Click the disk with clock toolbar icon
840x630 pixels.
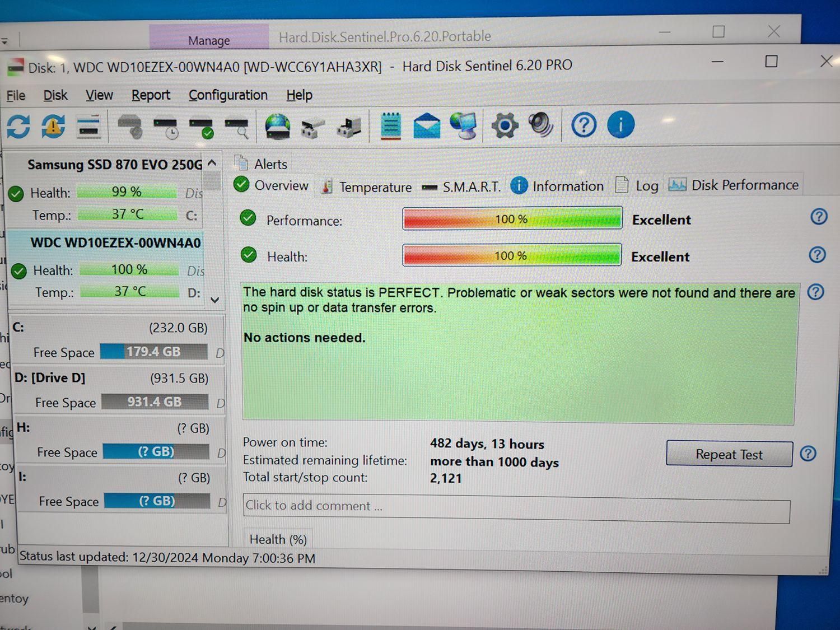pos(166,127)
